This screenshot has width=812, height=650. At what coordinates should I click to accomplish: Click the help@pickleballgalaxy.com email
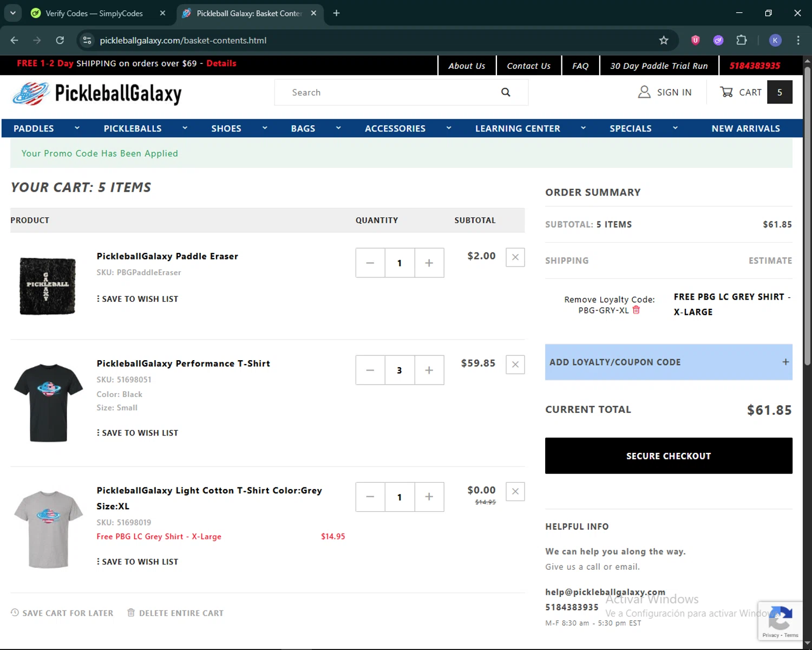pyautogui.click(x=605, y=592)
